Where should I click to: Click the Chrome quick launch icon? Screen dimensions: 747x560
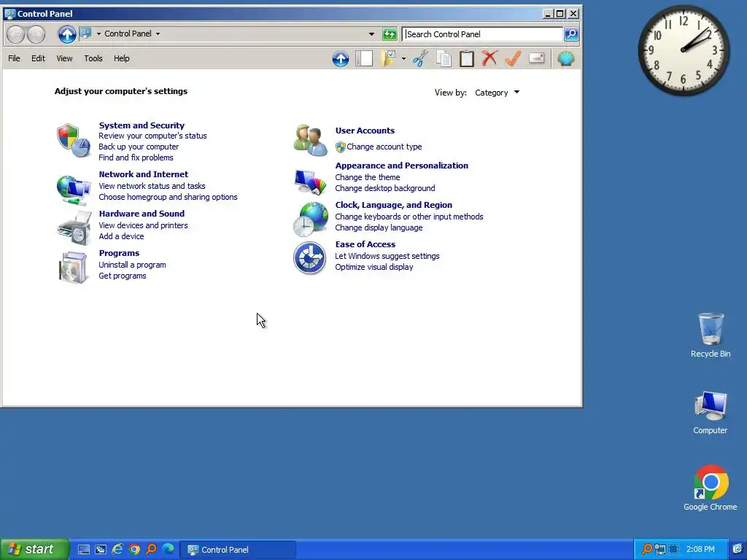134,549
